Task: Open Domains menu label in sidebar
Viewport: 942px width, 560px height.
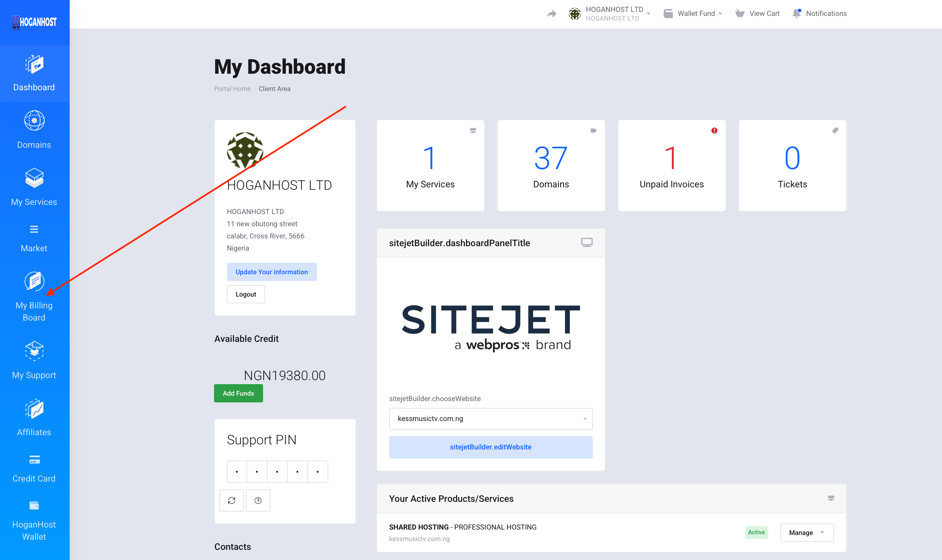Action: (x=34, y=145)
